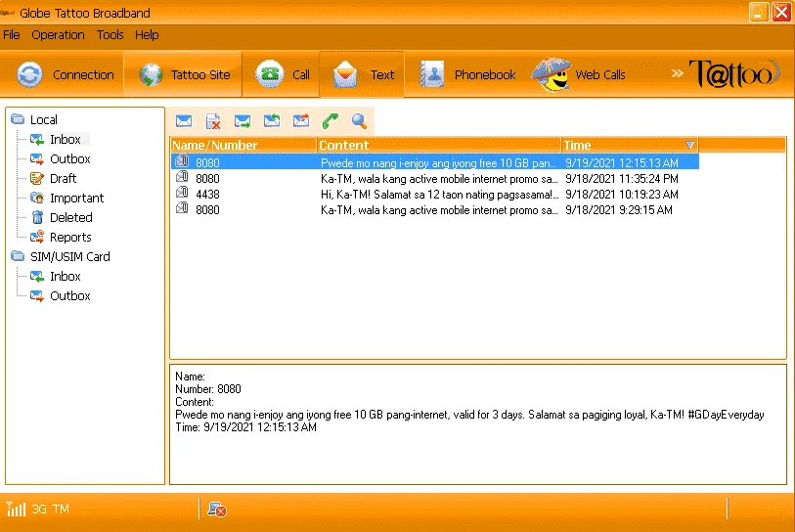Open the Important folder
Image resolution: width=795 pixels, height=532 pixels.
[76, 198]
